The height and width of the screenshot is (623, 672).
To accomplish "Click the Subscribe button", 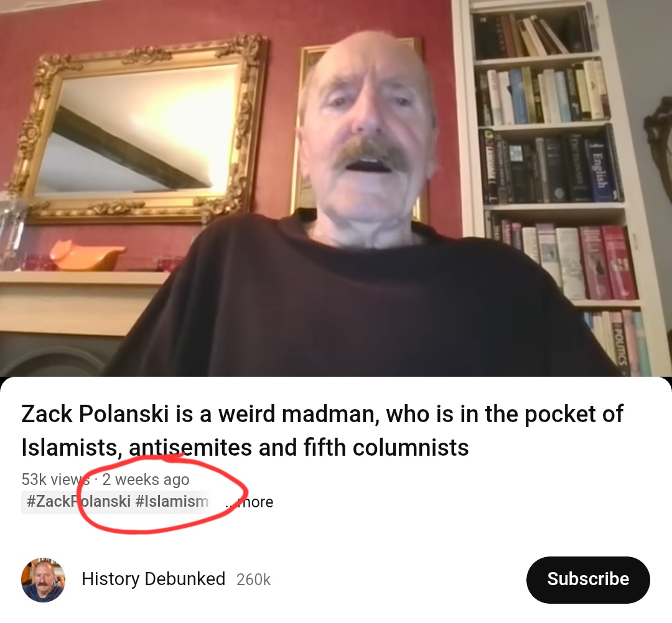I will click(588, 579).
